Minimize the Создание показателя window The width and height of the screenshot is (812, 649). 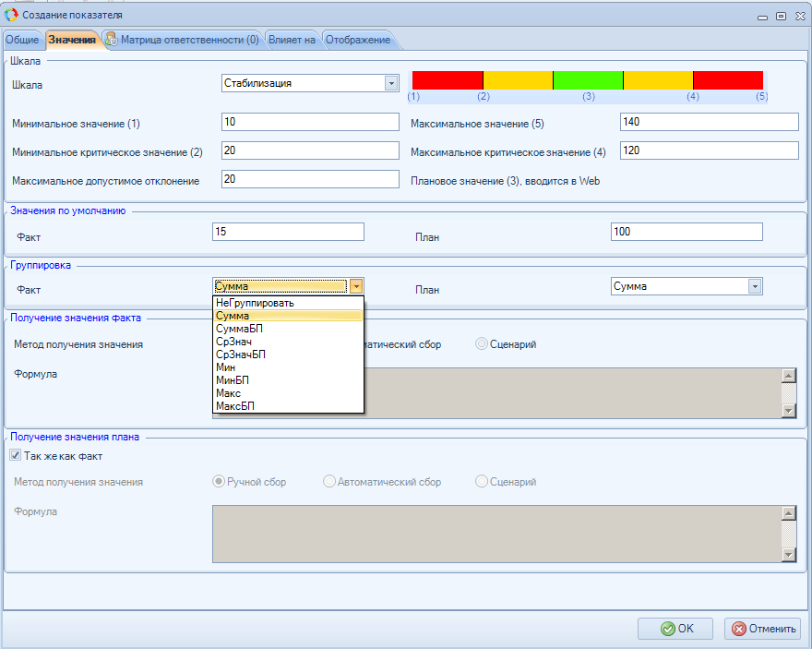click(763, 15)
